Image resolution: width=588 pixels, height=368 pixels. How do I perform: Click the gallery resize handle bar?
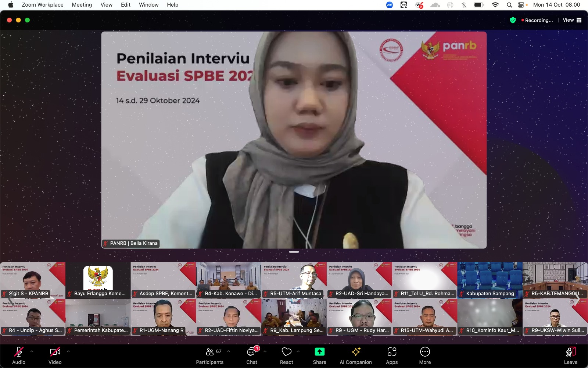pos(294,252)
